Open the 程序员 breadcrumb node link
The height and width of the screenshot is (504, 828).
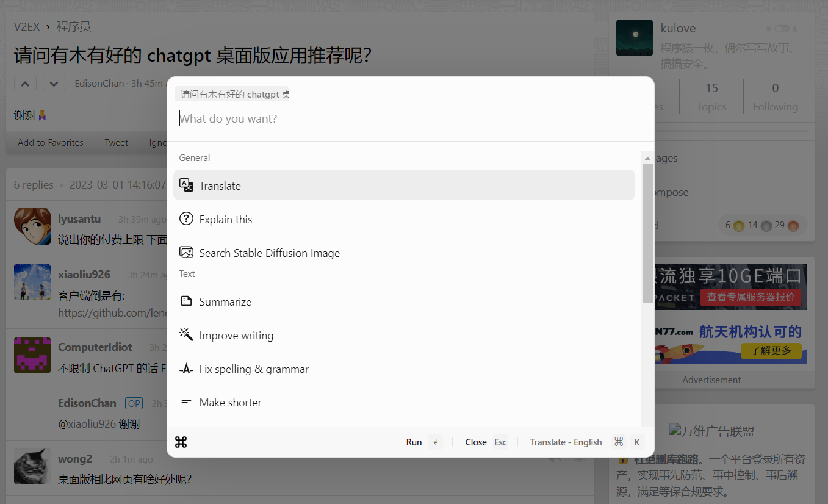pyautogui.click(x=74, y=26)
